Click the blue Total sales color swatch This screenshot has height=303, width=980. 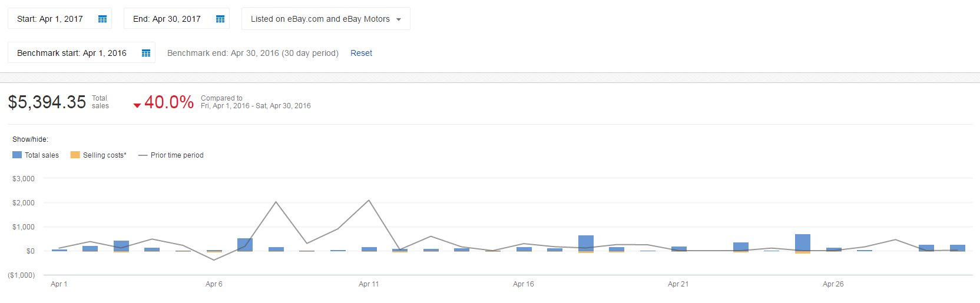point(17,155)
